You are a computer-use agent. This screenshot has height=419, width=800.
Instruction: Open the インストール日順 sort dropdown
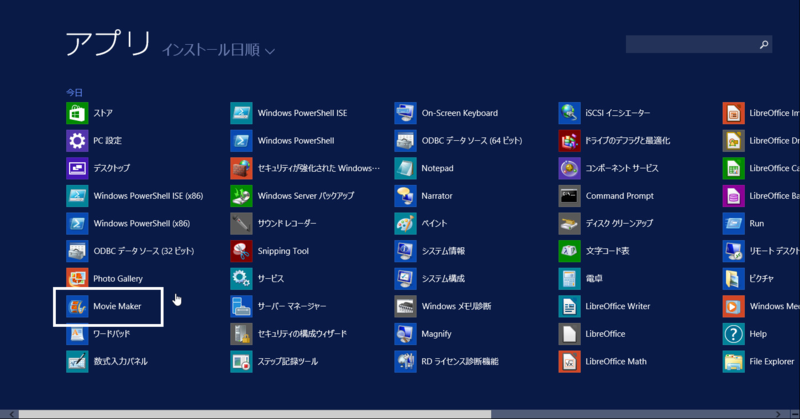coord(218,50)
